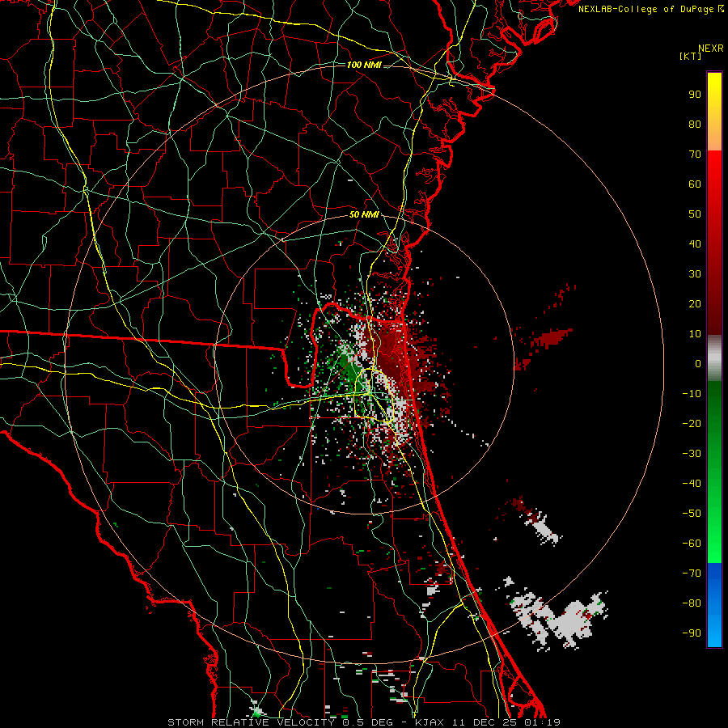Click the gray zero-velocity segment of color bar
Screen dimensions: 728x728
714,358
